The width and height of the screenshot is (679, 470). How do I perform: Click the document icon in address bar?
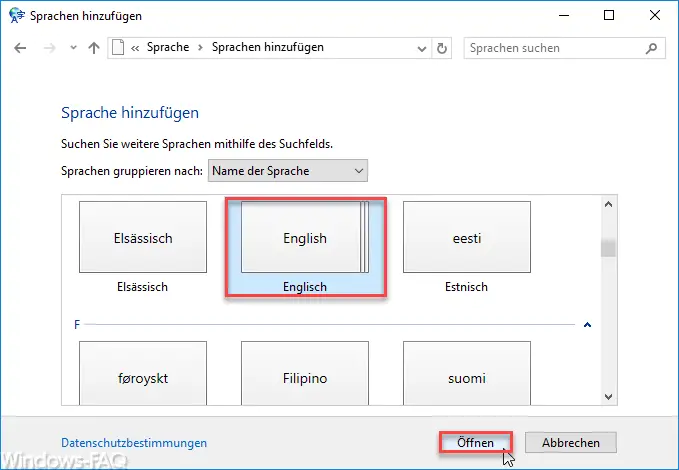[x=118, y=48]
